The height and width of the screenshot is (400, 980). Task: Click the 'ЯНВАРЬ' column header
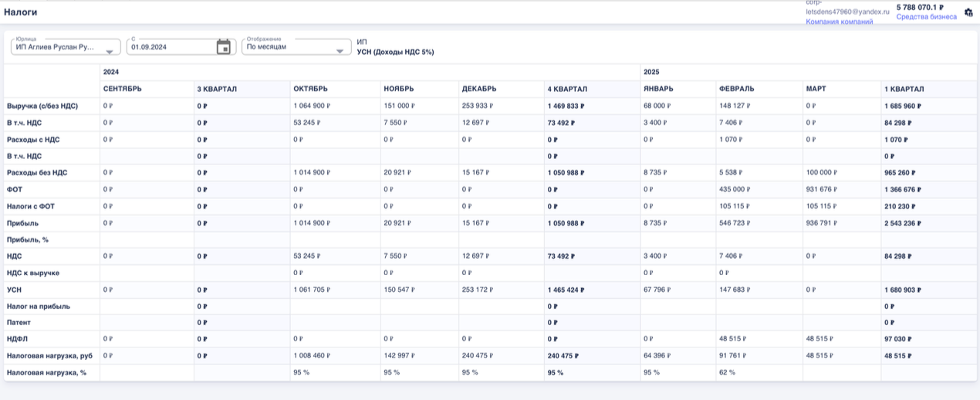[x=659, y=89]
